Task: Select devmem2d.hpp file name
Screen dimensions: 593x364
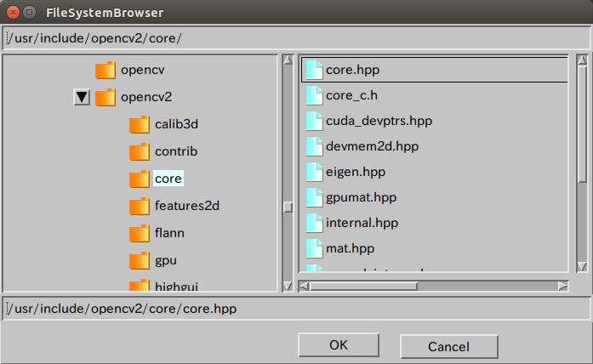Action: pyautogui.click(x=372, y=146)
